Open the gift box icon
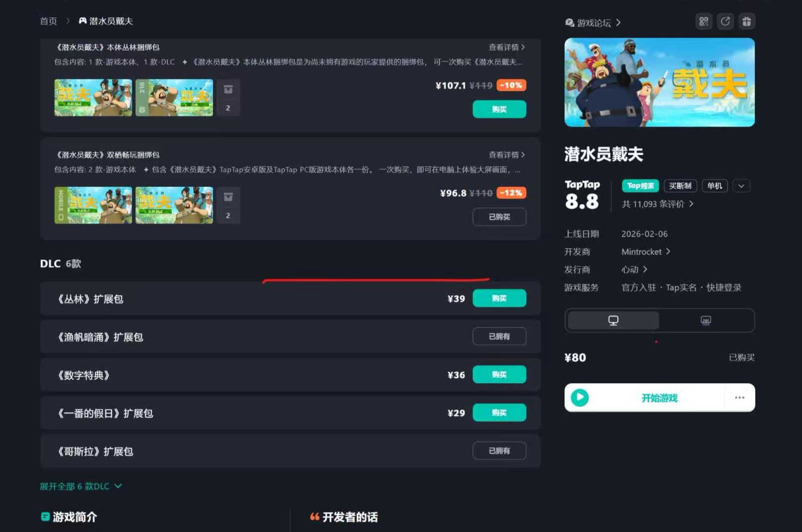The width and height of the screenshot is (802, 532). [x=746, y=21]
